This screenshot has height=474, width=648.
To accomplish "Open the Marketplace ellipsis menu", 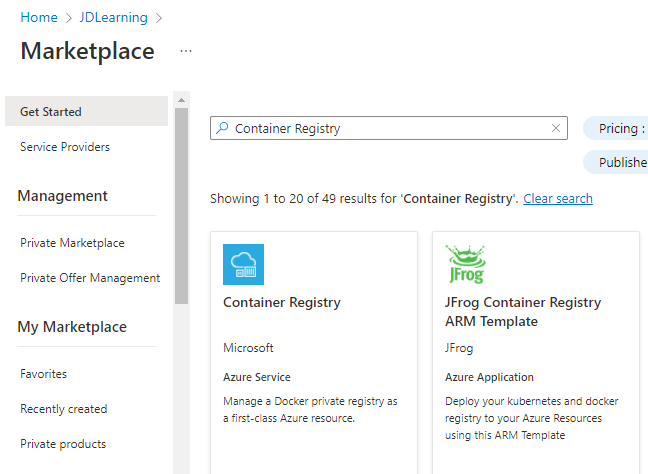I will (x=186, y=51).
